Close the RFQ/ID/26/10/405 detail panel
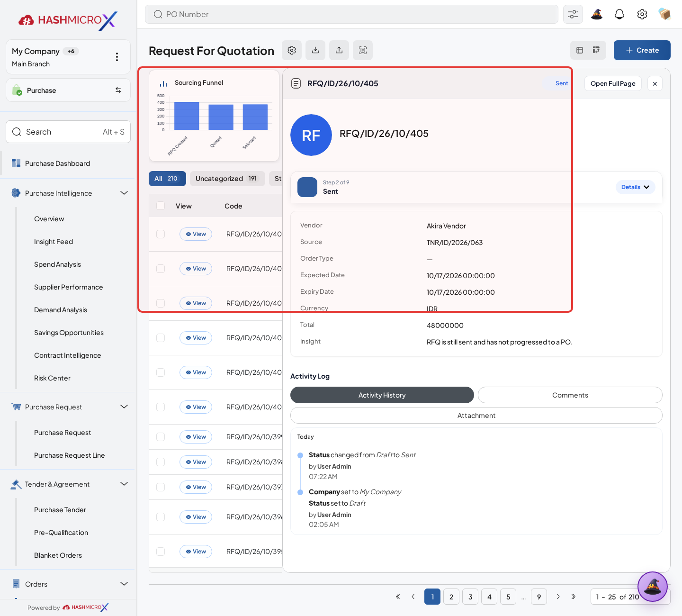Image resolution: width=682 pixels, height=616 pixels. [x=655, y=83]
